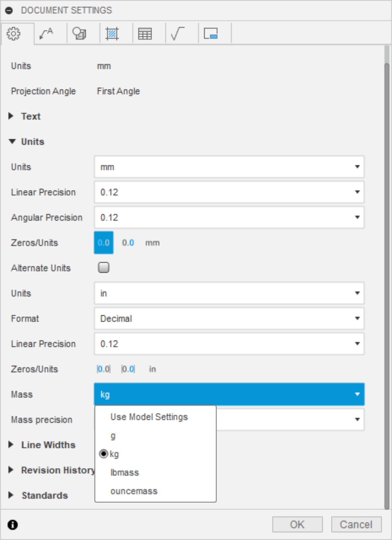Image resolution: width=392 pixels, height=540 pixels.
Task: Open the Angular Precision dropdown
Action: pyautogui.click(x=229, y=217)
